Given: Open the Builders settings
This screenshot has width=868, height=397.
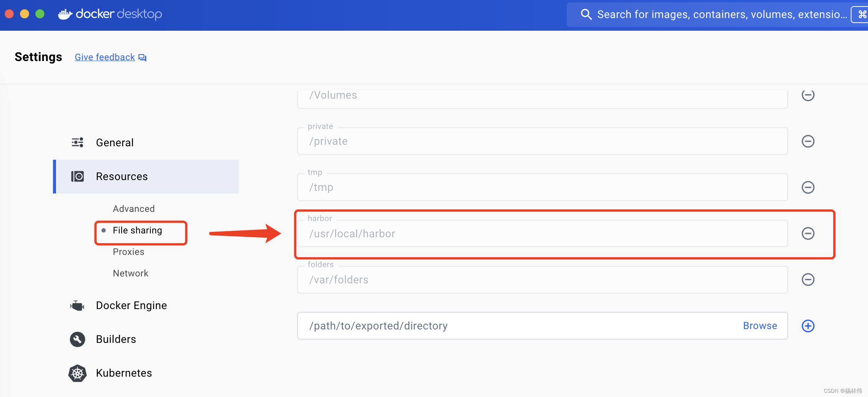Looking at the screenshot, I should pyautogui.click(x=116, y=339).
